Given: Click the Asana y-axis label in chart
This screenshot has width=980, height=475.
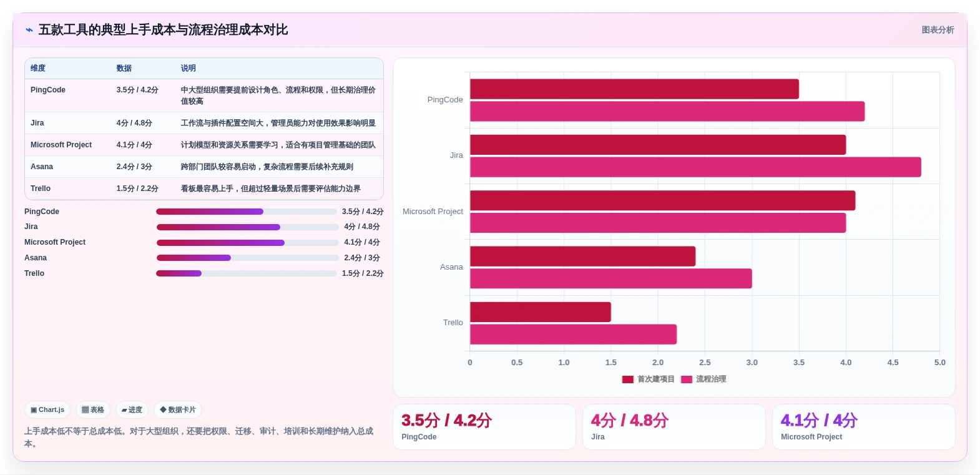Looking at the screenshot, I should pos(451,267).
